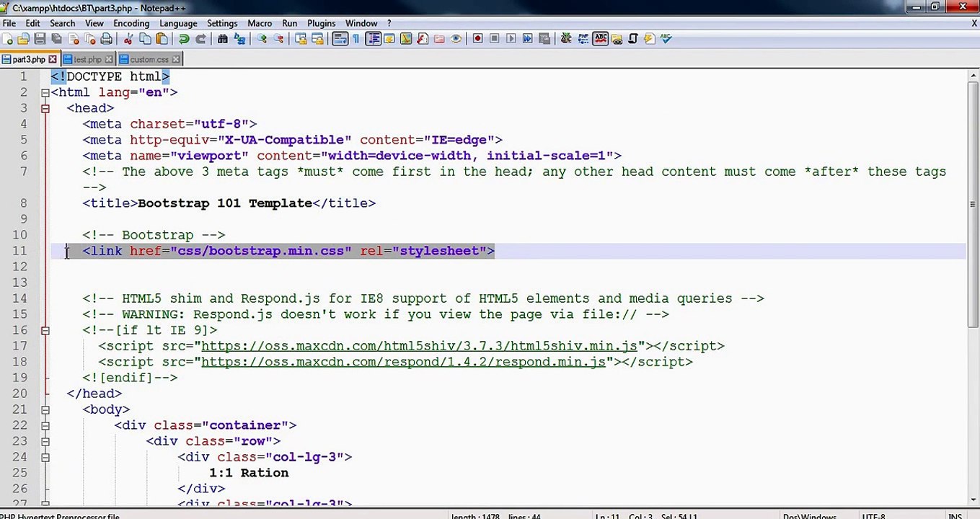Copy the selection from the toolbar

144,39
